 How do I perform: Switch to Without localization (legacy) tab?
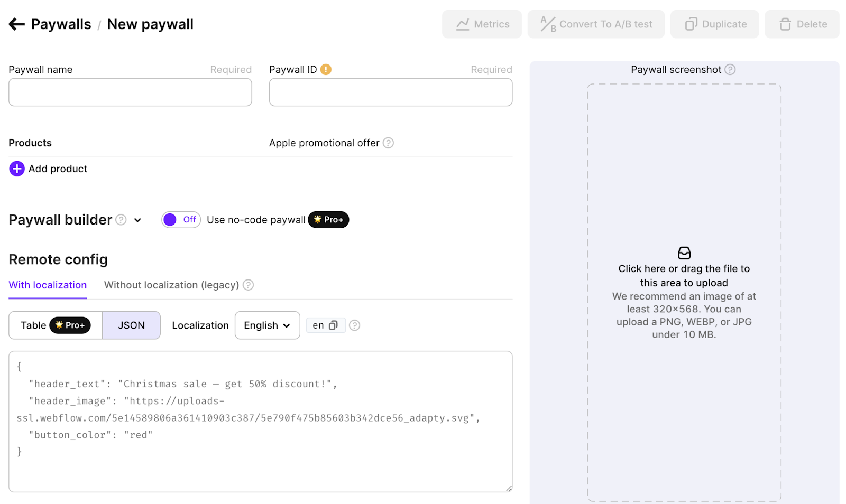(x=171, y=285)
